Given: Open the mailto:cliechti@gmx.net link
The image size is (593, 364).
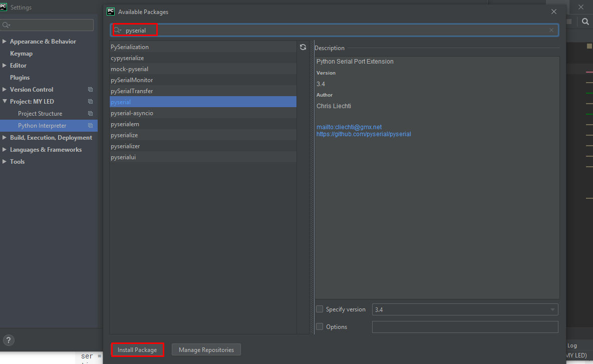Looking at the screenshot, I should click(x=349, y=127).
